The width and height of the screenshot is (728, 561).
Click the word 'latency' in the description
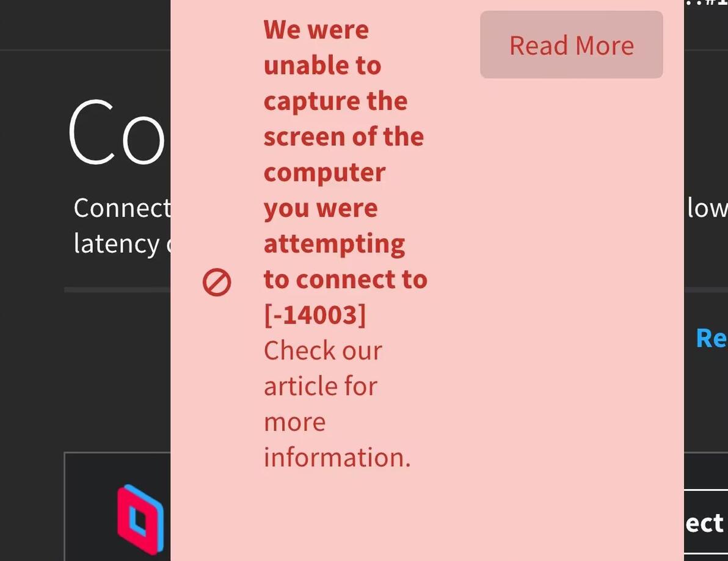[x=117, y=244]
